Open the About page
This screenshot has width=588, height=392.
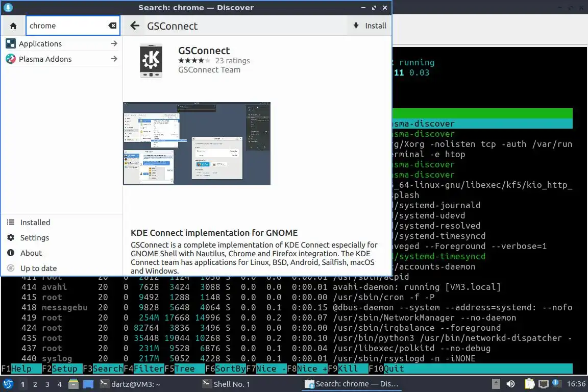[x=61, y=253]
